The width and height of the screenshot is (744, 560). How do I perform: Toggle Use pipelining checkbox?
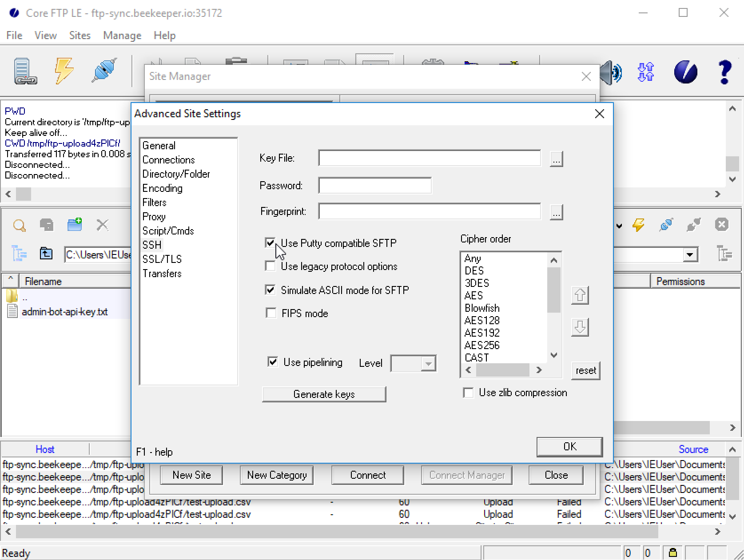(x=273, y=362)
